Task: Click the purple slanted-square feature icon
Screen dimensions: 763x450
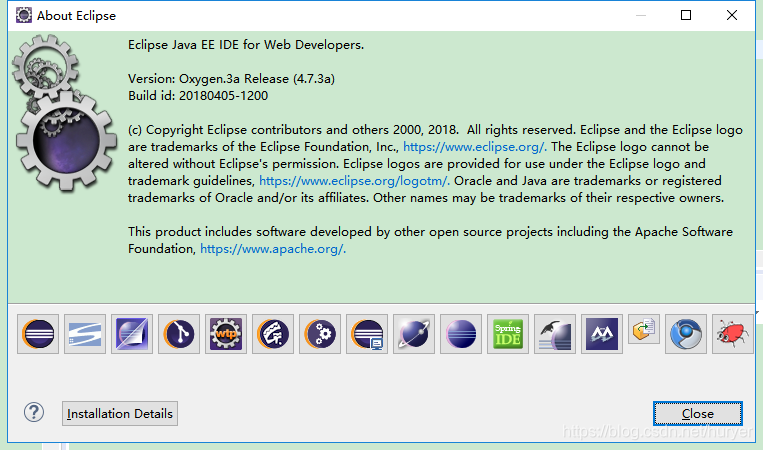Action: pyautogui.click(x=132, y=334)
